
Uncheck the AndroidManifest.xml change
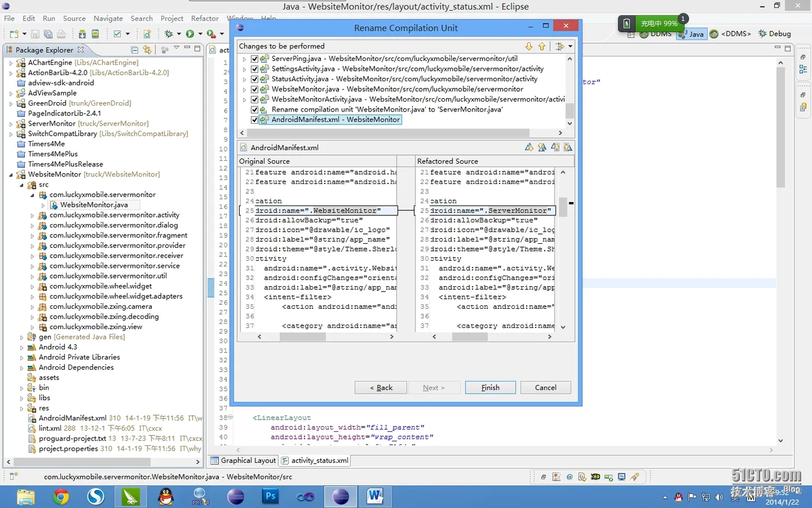(254, 120)
